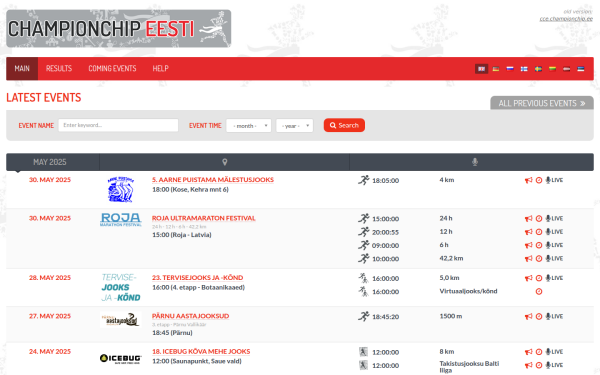The width and height of the screenshot is (600, 375).
Task: Open 5. Aarne Puistama Mälestusjooks event
Action: point(213,180)
